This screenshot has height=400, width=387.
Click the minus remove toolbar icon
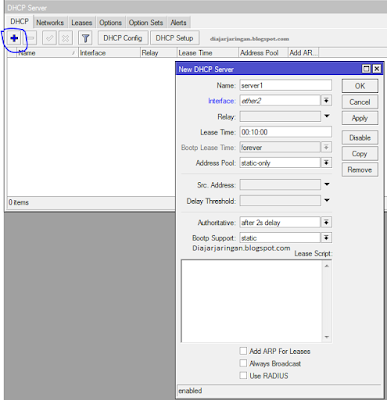(x=31, y=38)
